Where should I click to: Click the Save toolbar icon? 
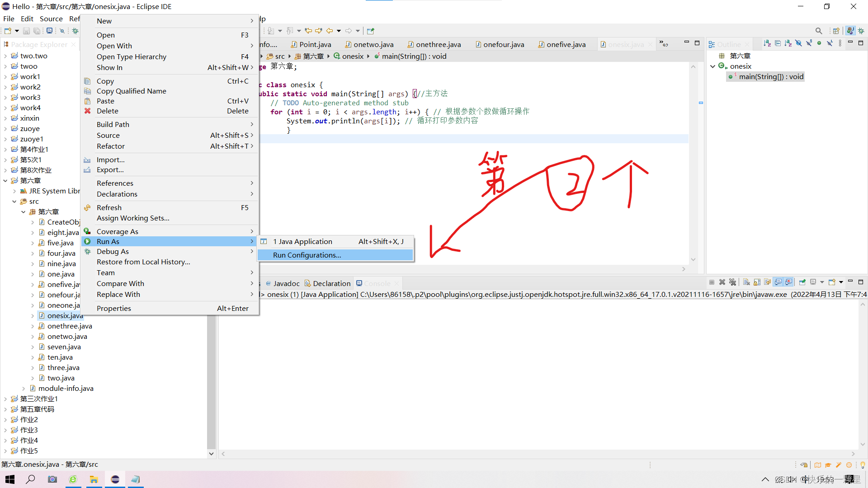[26, 31]
